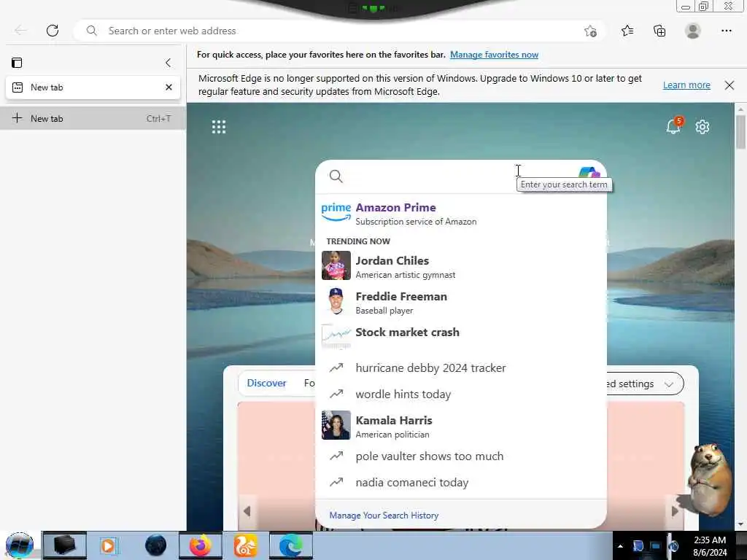Add this page to favorites star icon

590,31
